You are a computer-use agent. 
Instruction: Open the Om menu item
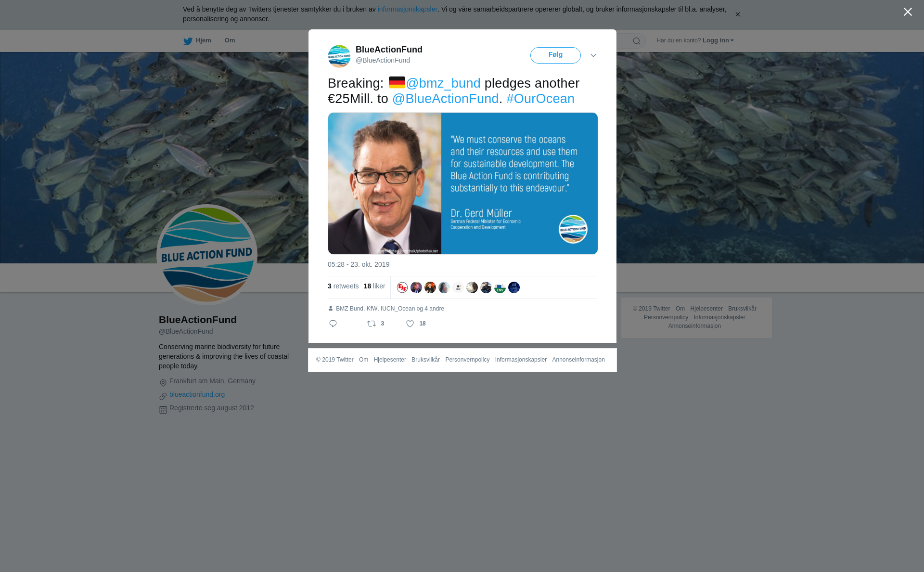tap(230, 40)
